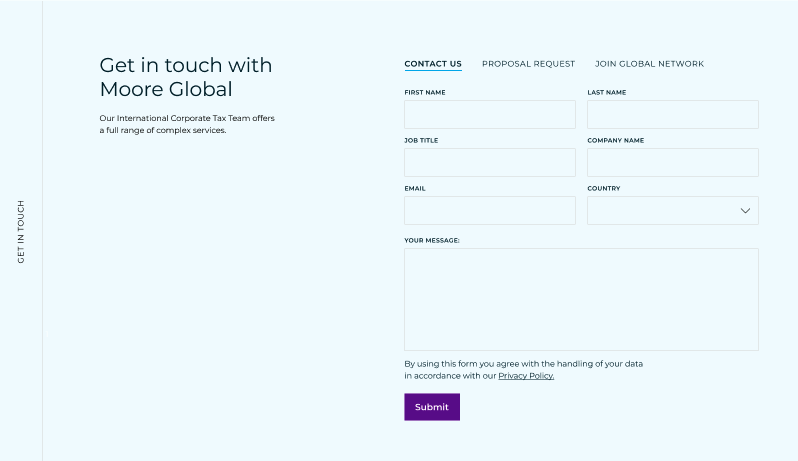Select the Email input box
This screenshot has height=461, width=798.
coord(490,211)
